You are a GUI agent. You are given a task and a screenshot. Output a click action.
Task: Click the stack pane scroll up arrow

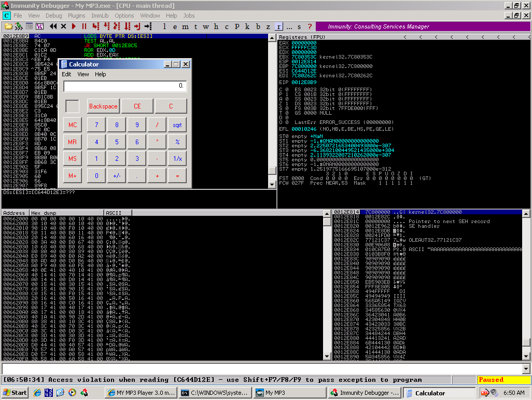(x=526, y=213)
